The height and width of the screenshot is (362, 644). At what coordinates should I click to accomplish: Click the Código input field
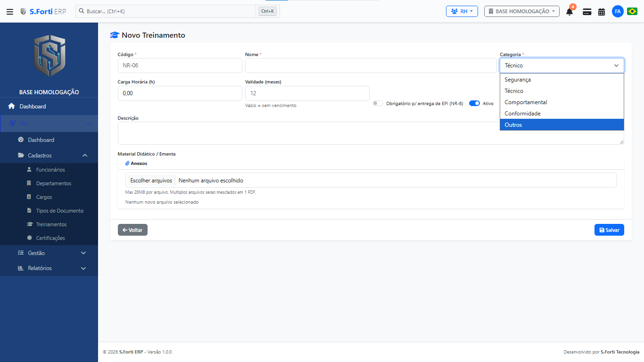point(180,66)
